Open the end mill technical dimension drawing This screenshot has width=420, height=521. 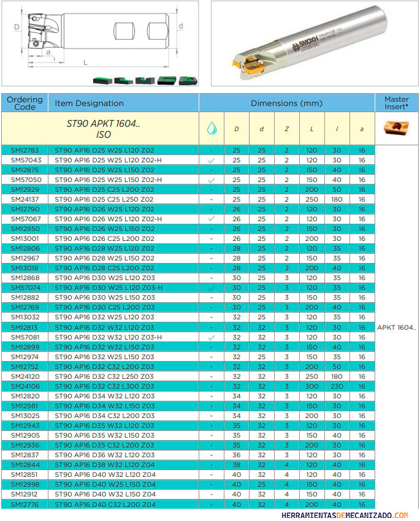coord(100,43)
